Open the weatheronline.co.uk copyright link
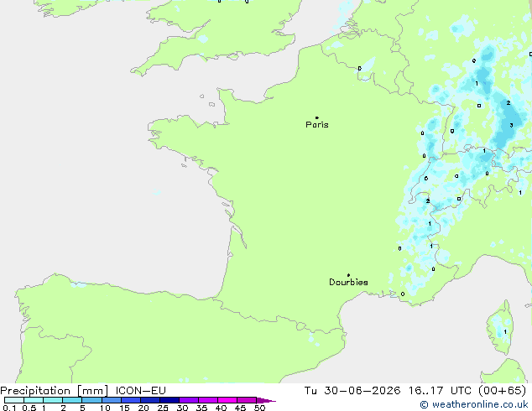Screen dimensions: 532x411 click(474, 404)
